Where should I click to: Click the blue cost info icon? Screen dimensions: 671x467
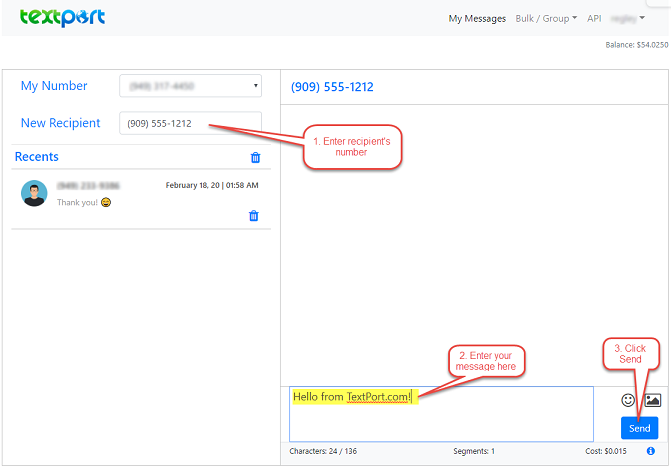[x=650, y=451]
